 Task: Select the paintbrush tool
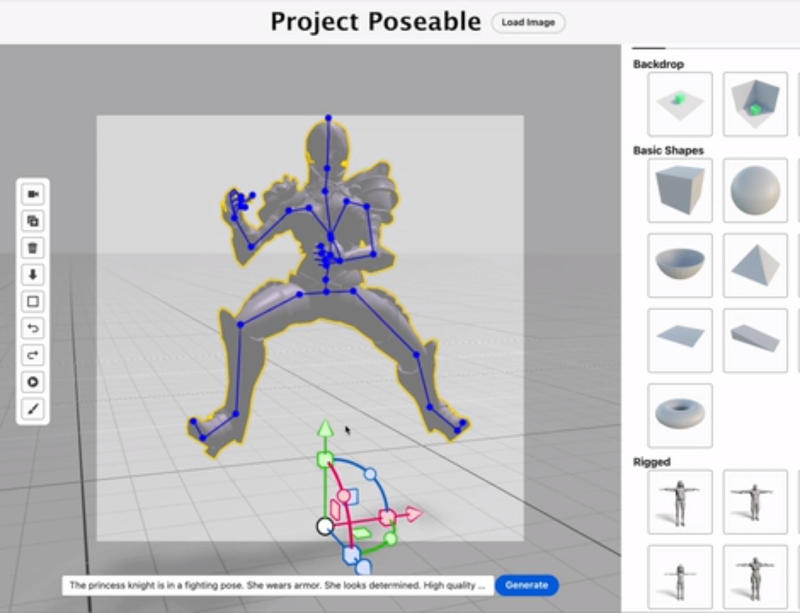(33, 409)
